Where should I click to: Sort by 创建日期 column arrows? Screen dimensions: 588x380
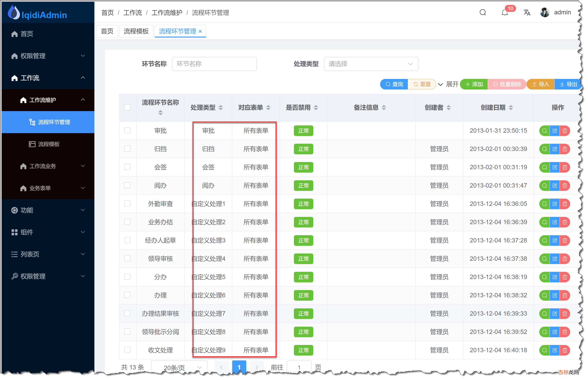pyautogui.click(x=511, y=108)
